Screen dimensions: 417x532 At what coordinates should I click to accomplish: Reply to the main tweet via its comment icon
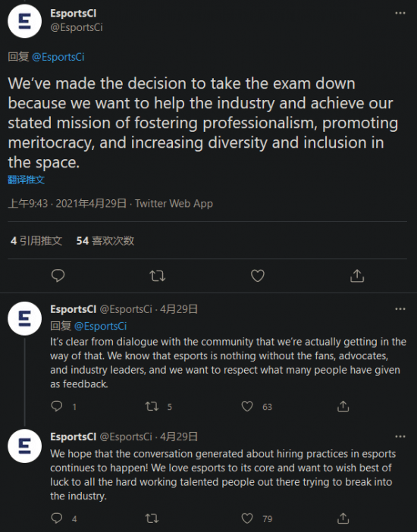coord(58,276)
